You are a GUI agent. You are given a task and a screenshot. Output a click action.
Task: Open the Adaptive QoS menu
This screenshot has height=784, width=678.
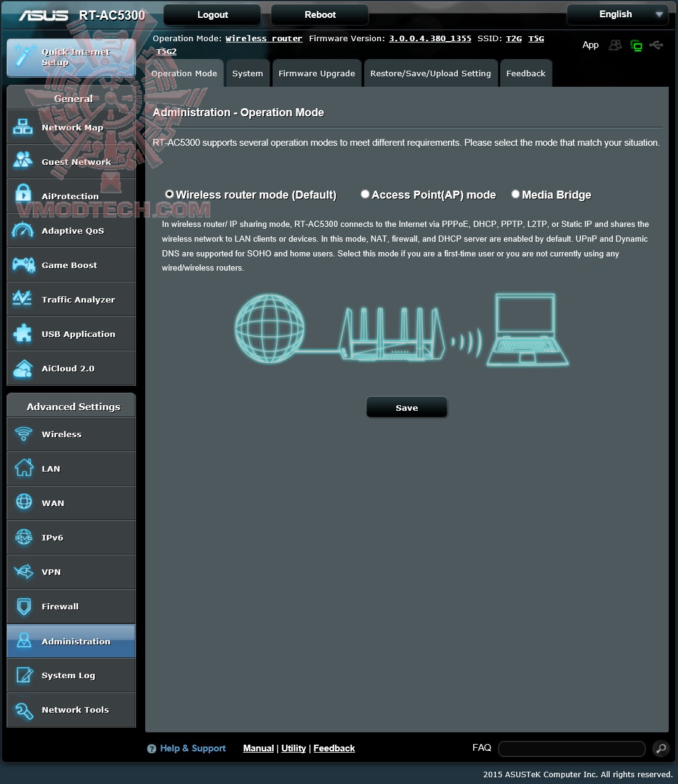pyautogui.click(x=71, y=231)
